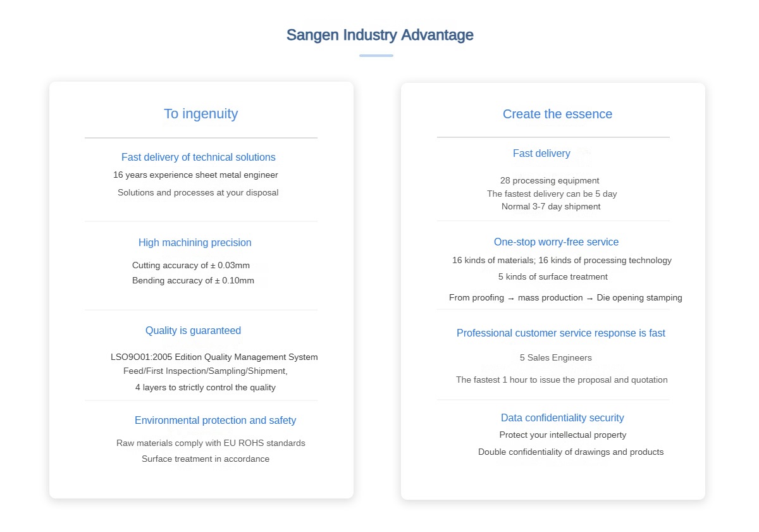
Task: Click the From proofing to mass production line
Action: [x=565, y=297]
